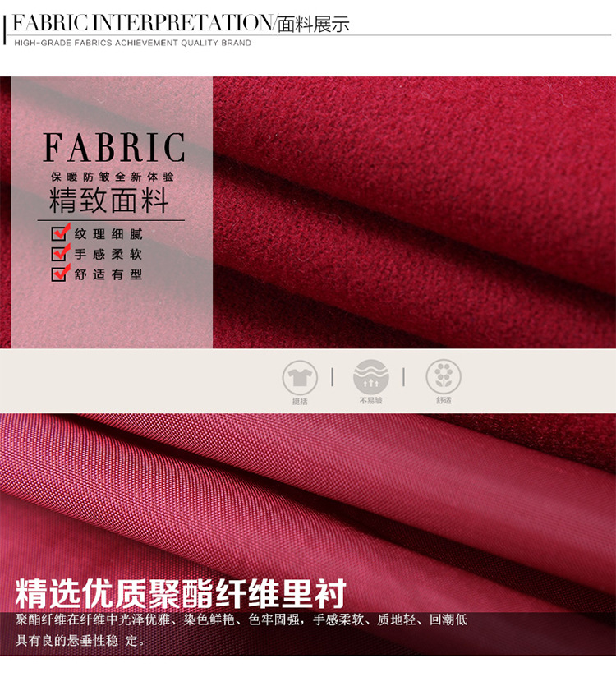Click HIGH-GRADE FABRICS ACHIEVEMENT QUALITY BRAND subtitle
The width and height of the screenshot is (616, 677).
(132, 43)
